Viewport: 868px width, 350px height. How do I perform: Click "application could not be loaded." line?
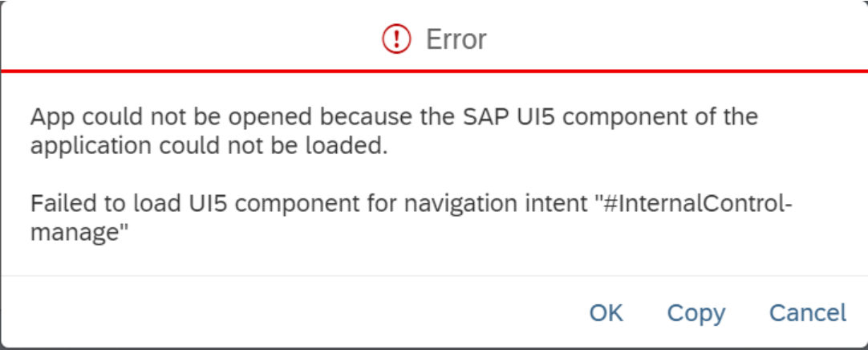click(209, 145)
